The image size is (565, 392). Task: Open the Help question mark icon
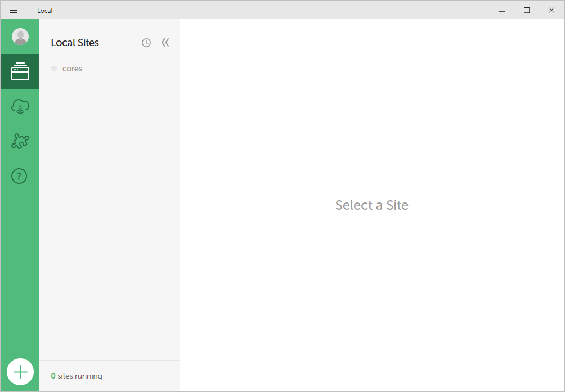coord(19,176)
